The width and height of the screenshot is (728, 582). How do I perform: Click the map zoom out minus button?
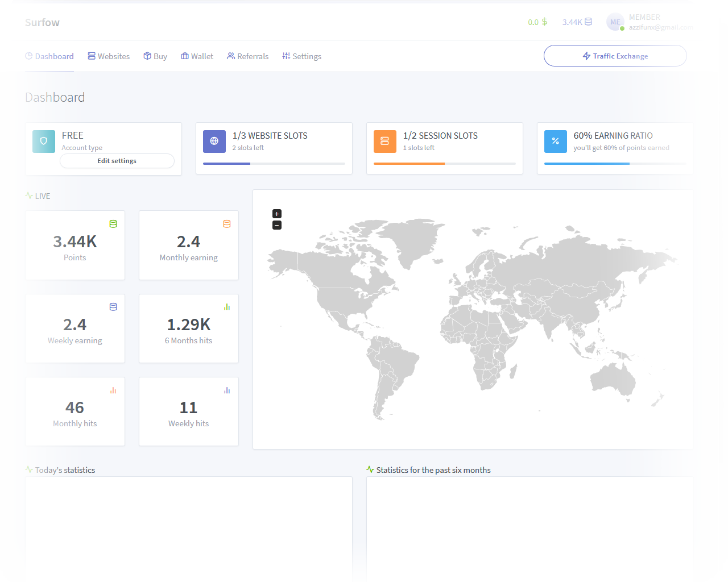[x=277, y=225]
